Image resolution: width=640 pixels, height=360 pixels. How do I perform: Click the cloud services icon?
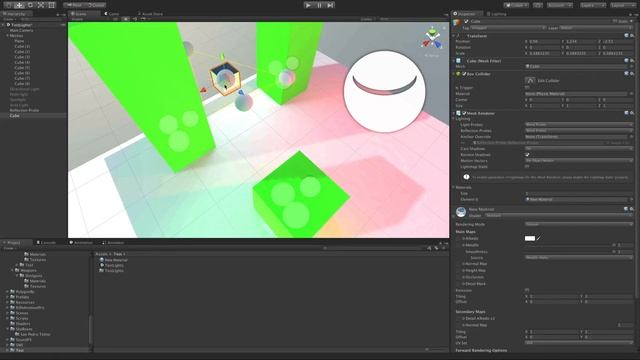(538, 5)
